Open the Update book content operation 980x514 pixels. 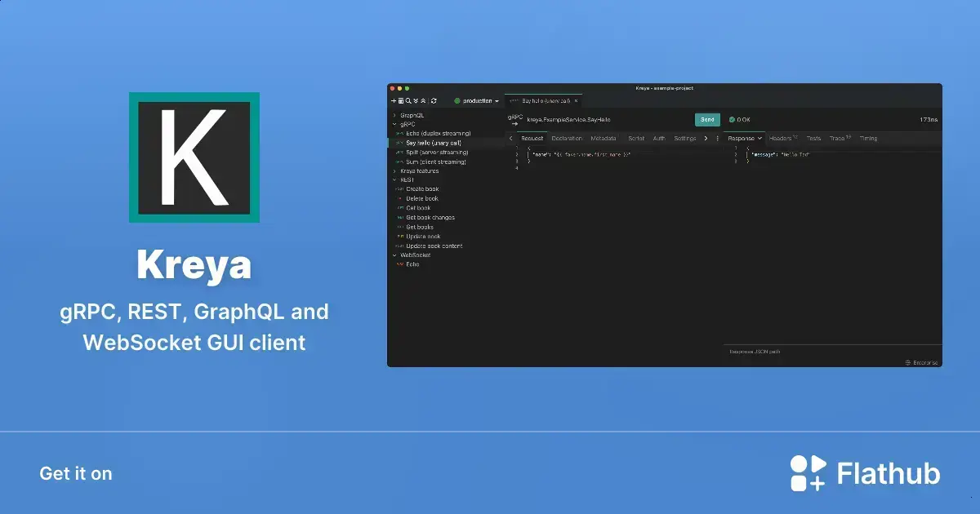click(434, 246)
